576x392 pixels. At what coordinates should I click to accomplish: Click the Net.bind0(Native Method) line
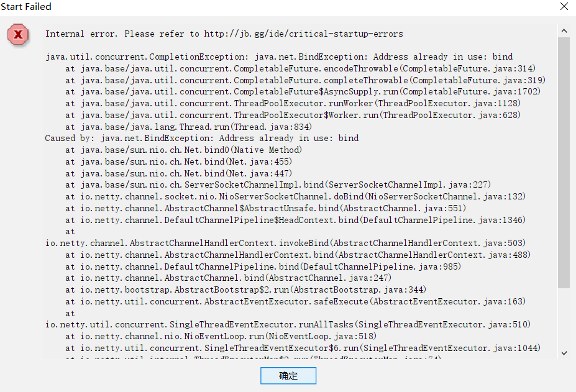[184, 150]
